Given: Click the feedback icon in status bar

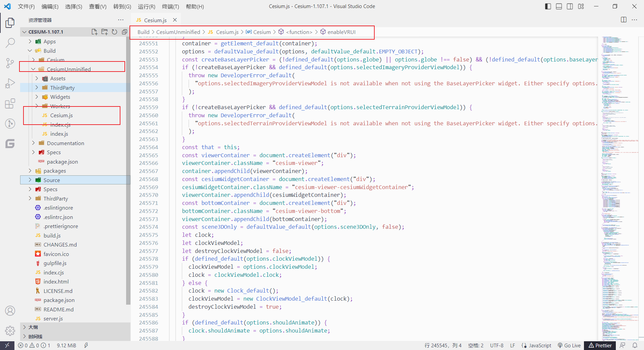Looking at the screenshot, I should 623,345.
